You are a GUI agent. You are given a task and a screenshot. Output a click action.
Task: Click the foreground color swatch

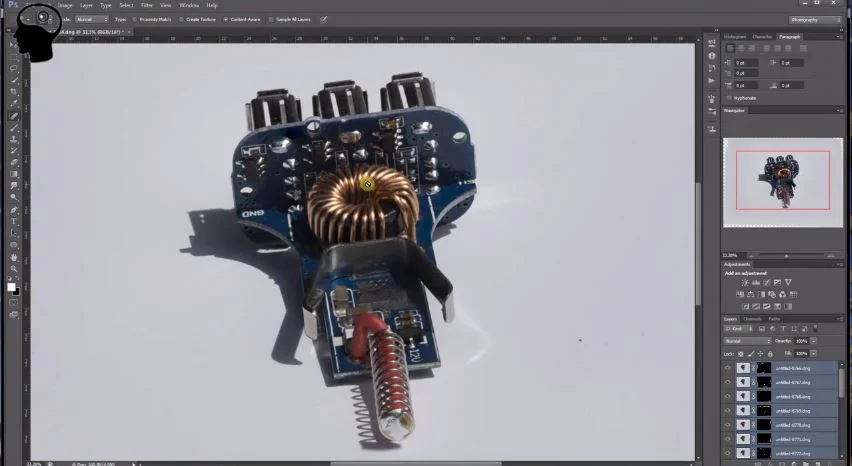[x=11, y=287]
